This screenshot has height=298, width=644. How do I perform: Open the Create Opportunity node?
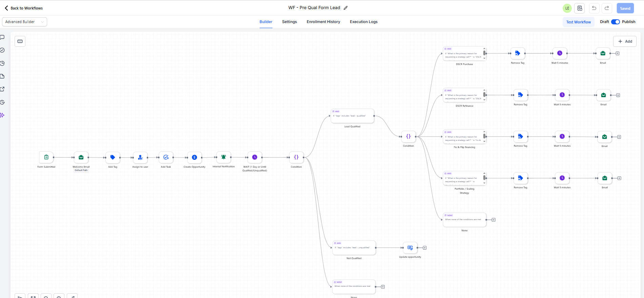point(195,157)
